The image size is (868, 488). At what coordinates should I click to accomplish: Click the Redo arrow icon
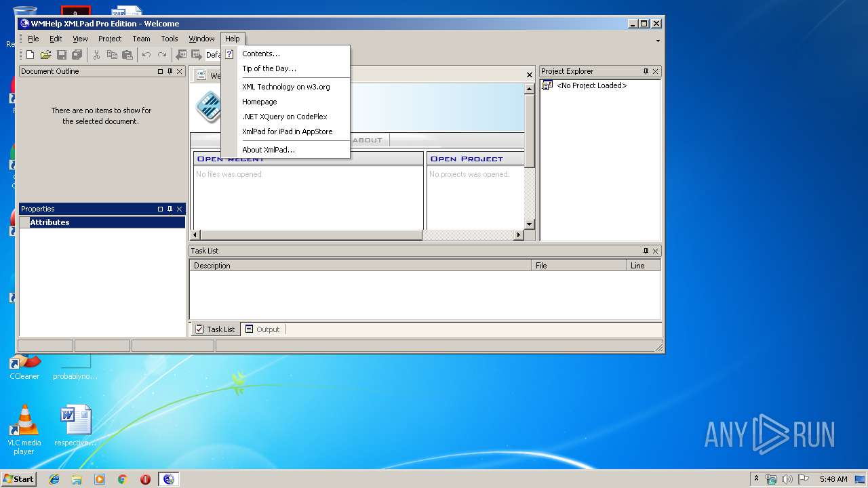[x=161, y=55]
